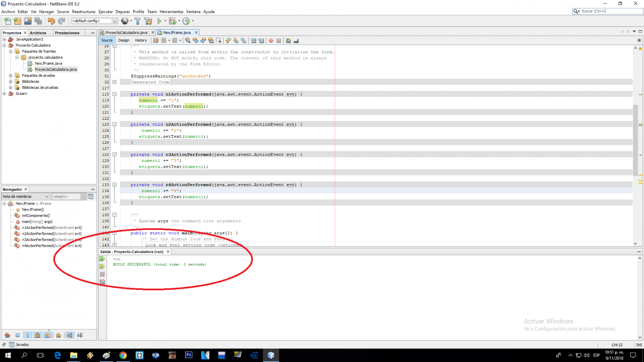This screenshot has width=644, height=362.
Task: Click the New Project toolbar icon
Action: point(18,21)
